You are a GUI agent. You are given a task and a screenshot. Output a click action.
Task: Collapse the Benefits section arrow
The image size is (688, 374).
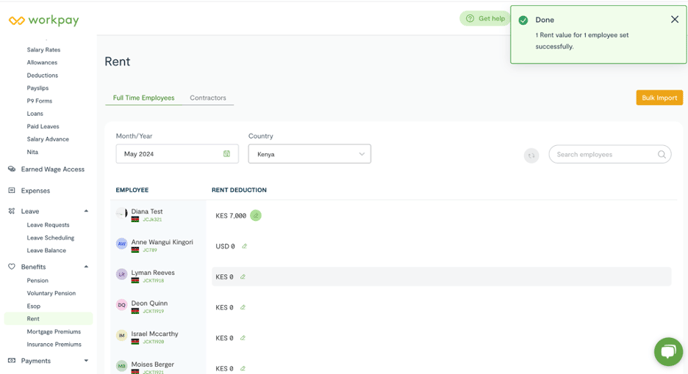(x=86, y=266)
